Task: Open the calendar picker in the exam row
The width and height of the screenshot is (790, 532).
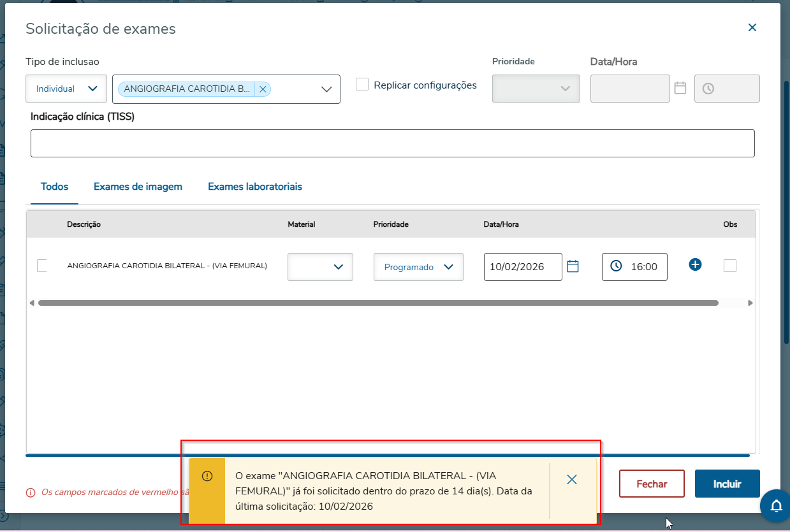Action: [573, 266]
